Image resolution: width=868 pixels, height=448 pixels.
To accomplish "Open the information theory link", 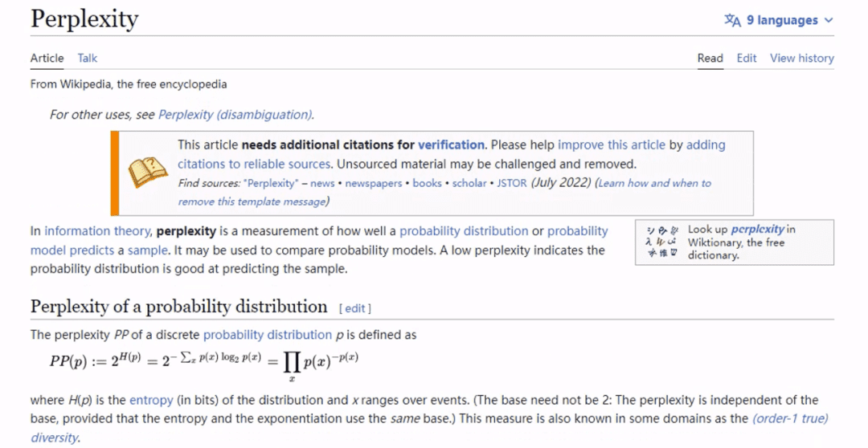I will tap(97, 231).
